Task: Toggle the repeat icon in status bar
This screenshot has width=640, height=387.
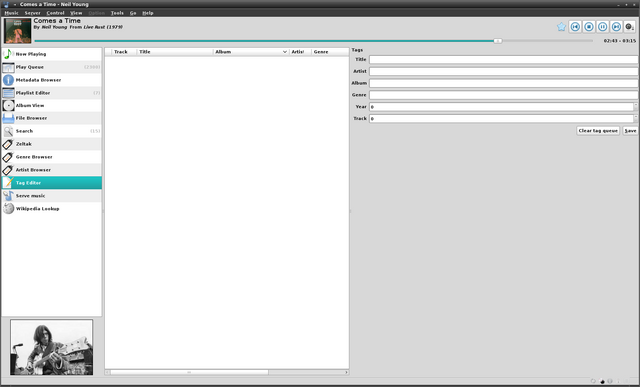Action: [593, 381]
